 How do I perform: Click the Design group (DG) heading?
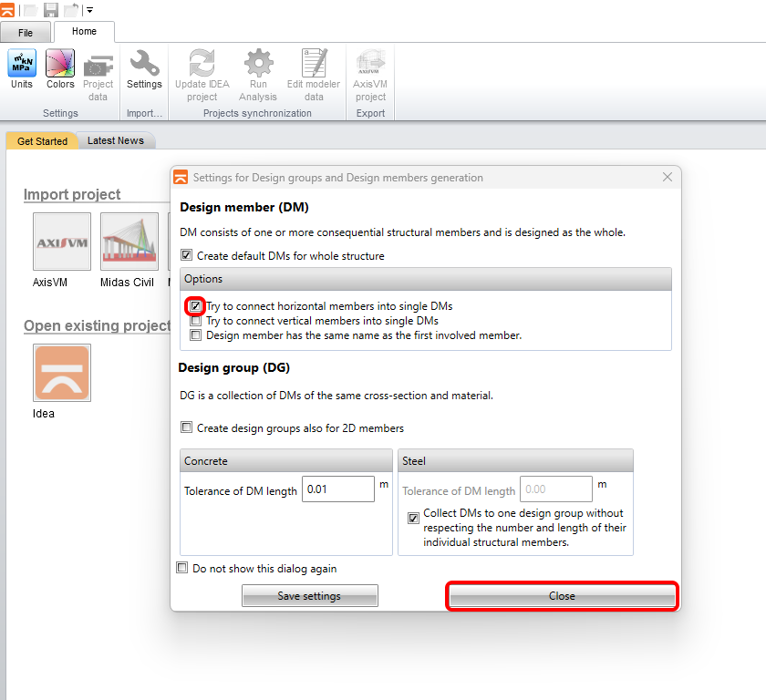[x=234, y=367]
